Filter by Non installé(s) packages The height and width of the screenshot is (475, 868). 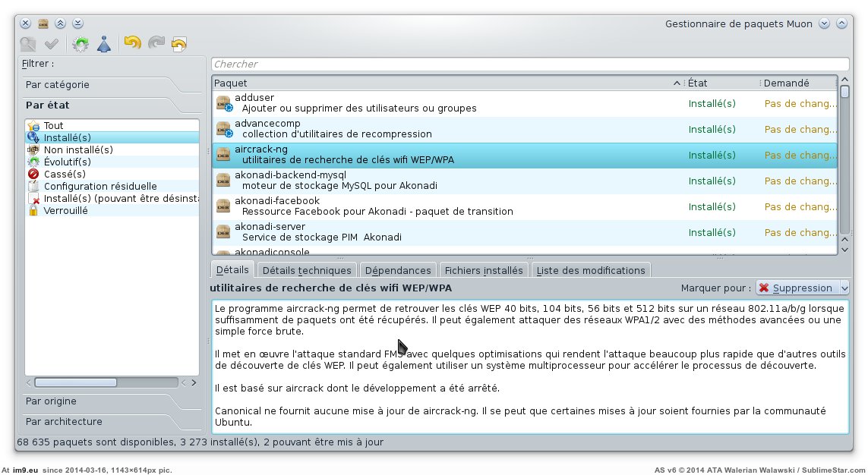pyautogui.click(x=77, y=150)
